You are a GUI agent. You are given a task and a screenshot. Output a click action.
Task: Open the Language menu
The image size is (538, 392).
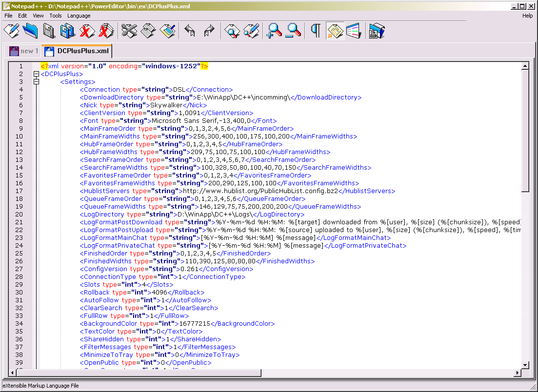tap(79, 16)
